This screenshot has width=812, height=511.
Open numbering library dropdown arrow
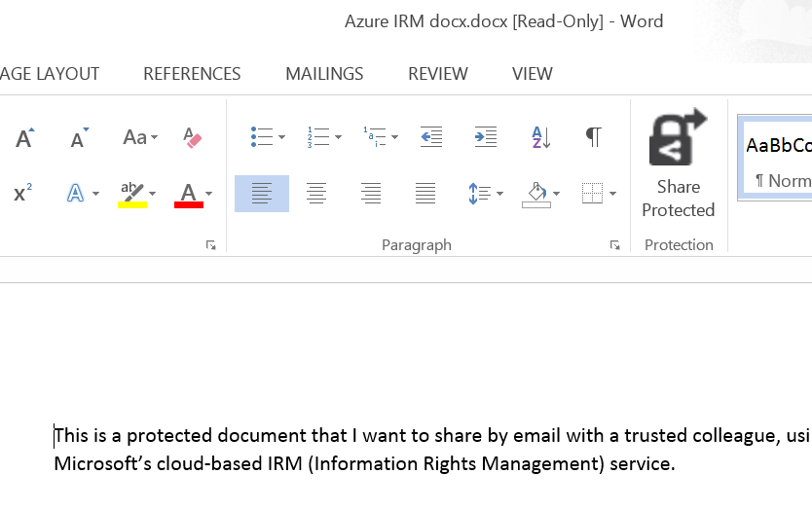point(338,137)
